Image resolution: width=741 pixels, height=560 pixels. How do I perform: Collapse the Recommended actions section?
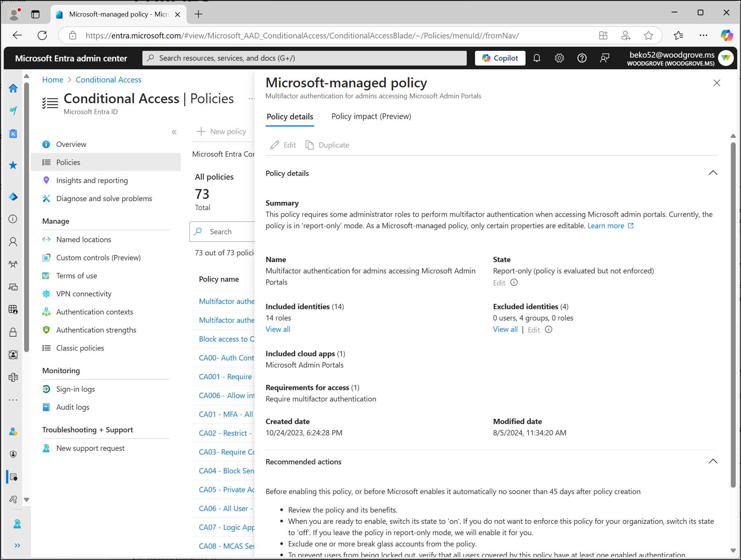[x=713, y=461]
